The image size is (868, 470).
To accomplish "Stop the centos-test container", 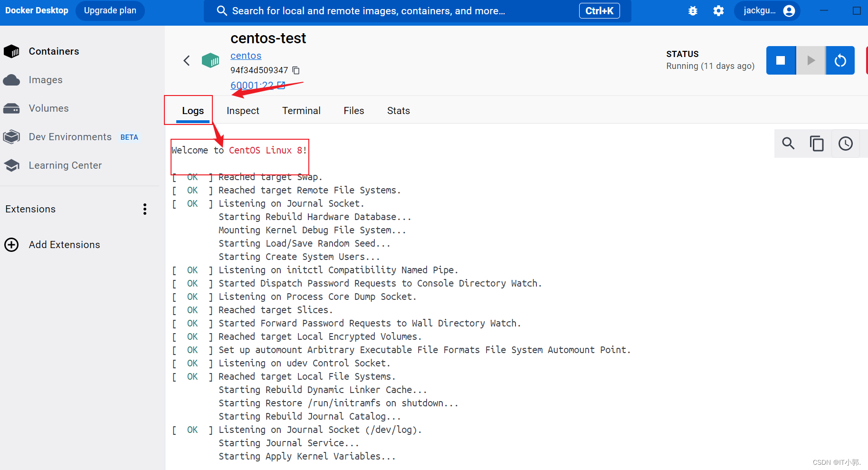I will [x=781, y=60].
